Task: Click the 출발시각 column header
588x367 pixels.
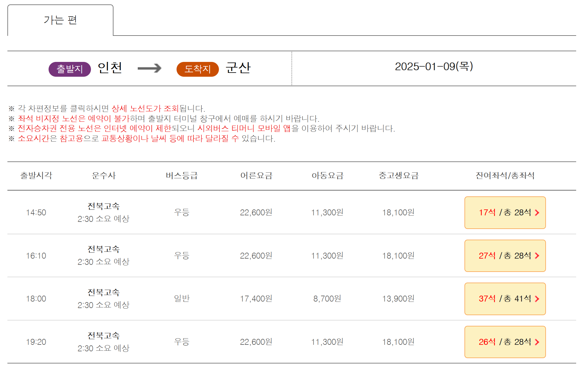Action: tap(36, 176)
